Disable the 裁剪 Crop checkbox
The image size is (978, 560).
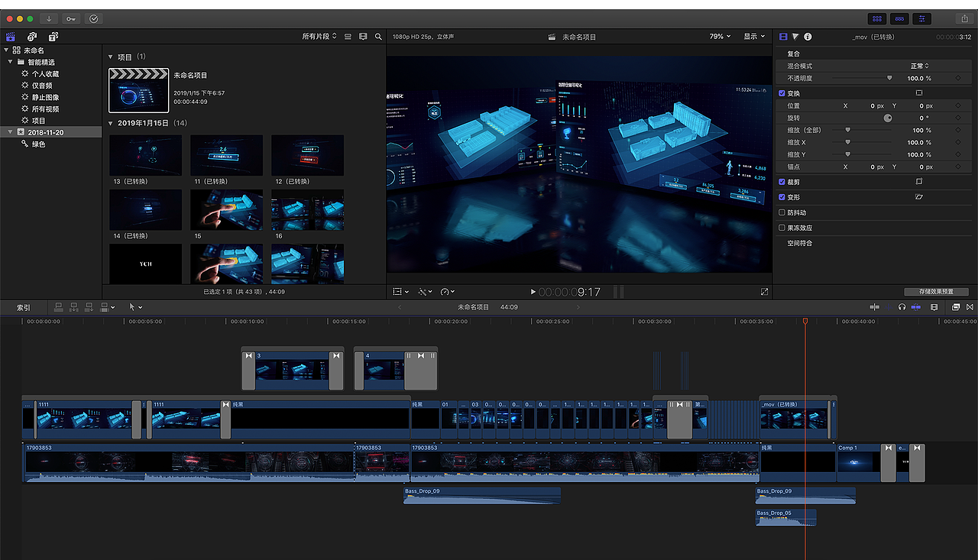point(782,182)
